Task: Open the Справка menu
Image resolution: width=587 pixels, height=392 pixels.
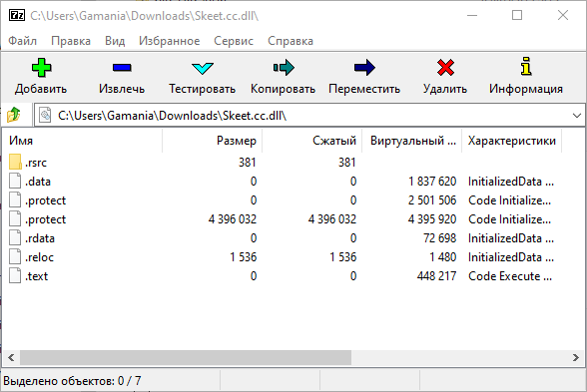Action: click(291, 40)
